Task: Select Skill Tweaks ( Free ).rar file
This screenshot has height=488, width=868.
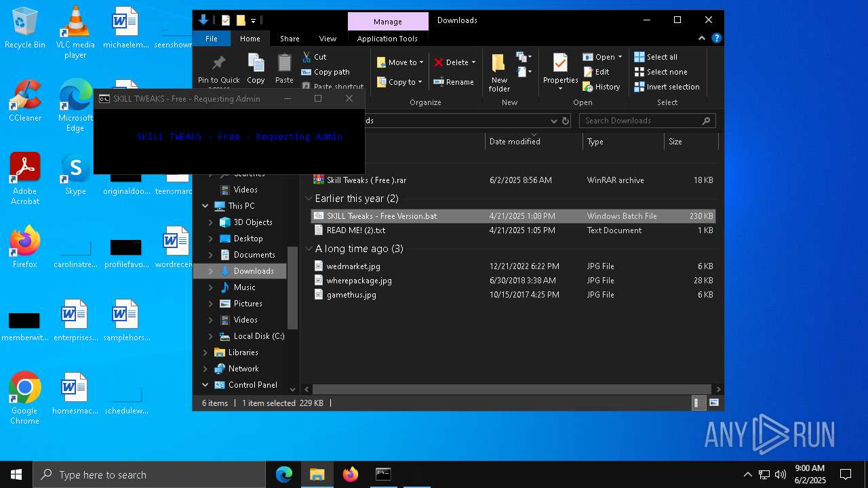Action: click(x=513, y=180)
